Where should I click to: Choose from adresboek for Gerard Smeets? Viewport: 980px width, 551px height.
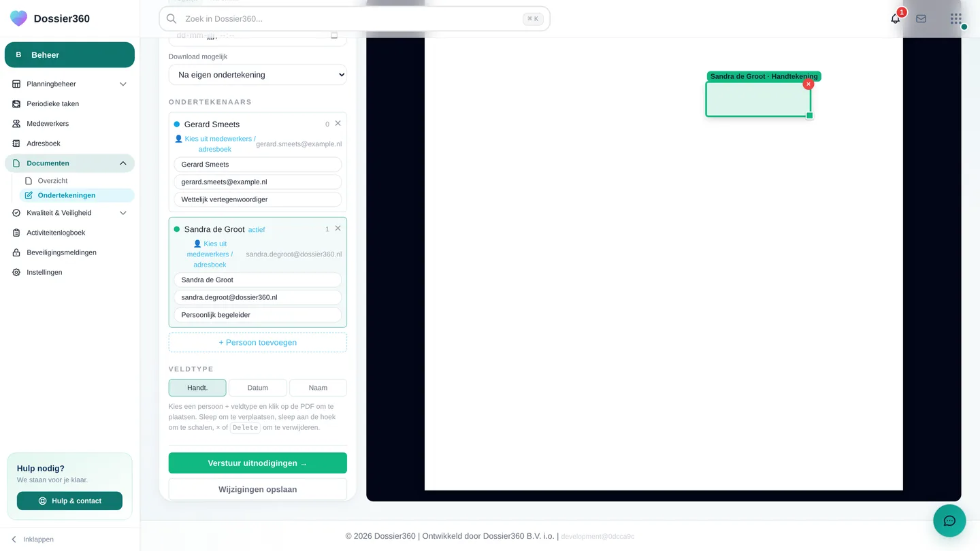pos(215,144)
